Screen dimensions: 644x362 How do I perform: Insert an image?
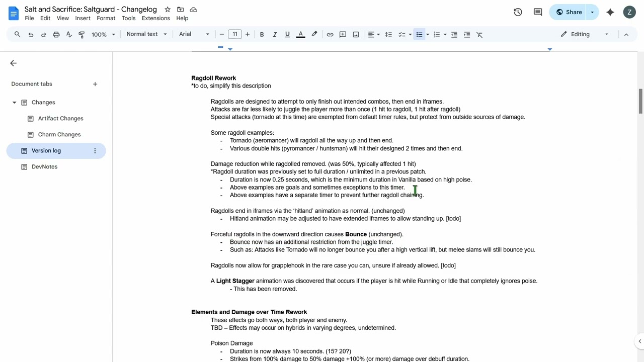[356, 34]
